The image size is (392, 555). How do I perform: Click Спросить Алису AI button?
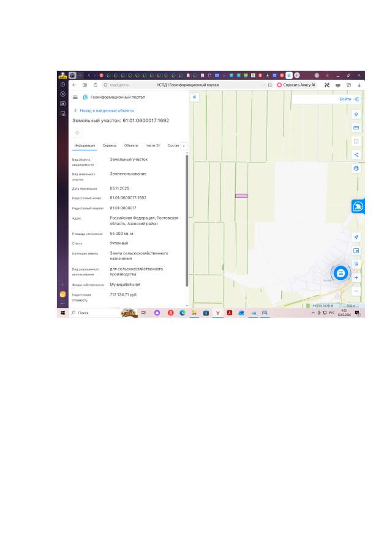(296, 85)
